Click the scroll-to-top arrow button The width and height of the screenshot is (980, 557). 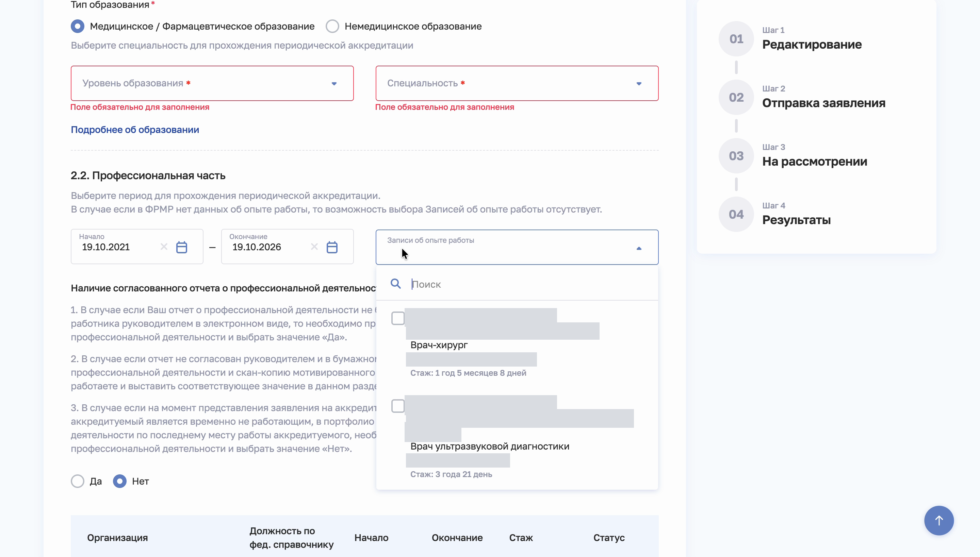(938, 520)
